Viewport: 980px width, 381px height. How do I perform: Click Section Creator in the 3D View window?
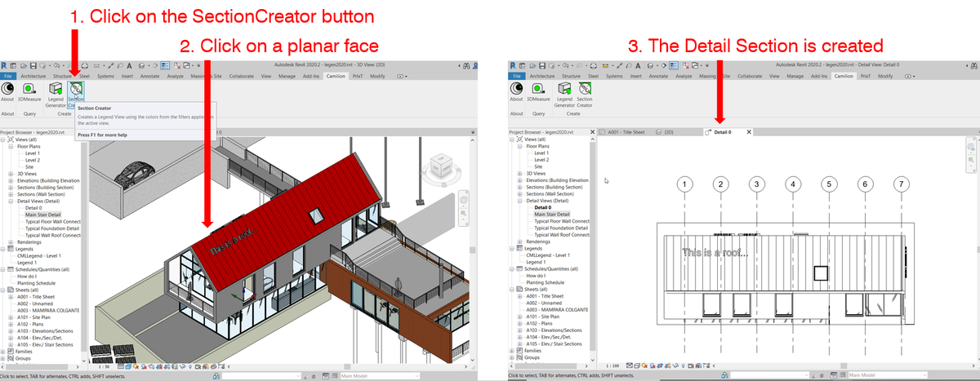click(x=76, y=94)
